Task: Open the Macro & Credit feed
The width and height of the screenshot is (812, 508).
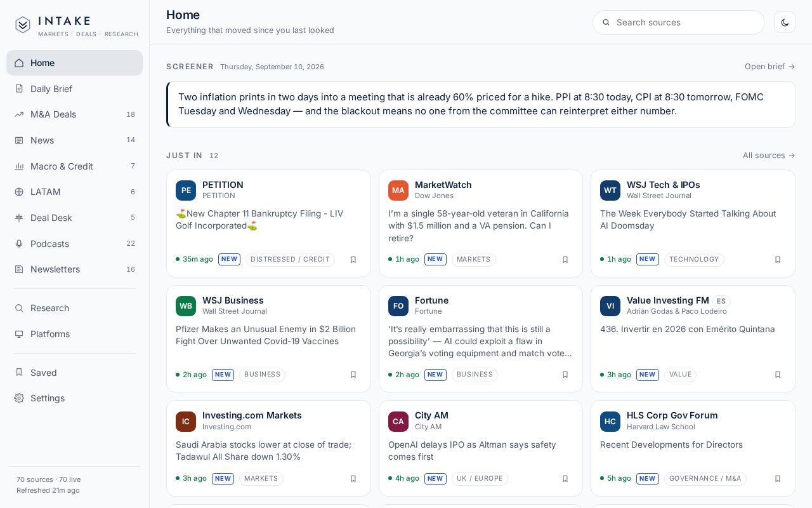Action: point(74,166)
